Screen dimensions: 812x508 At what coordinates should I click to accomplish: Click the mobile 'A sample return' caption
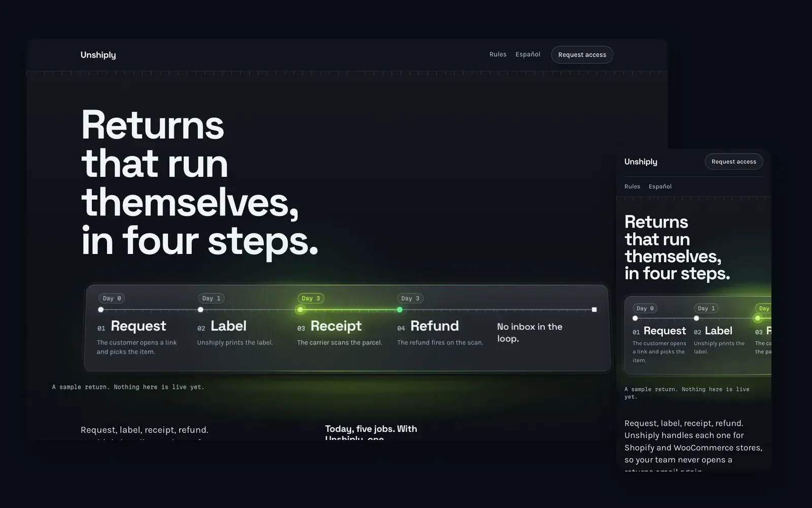(687, 393)
